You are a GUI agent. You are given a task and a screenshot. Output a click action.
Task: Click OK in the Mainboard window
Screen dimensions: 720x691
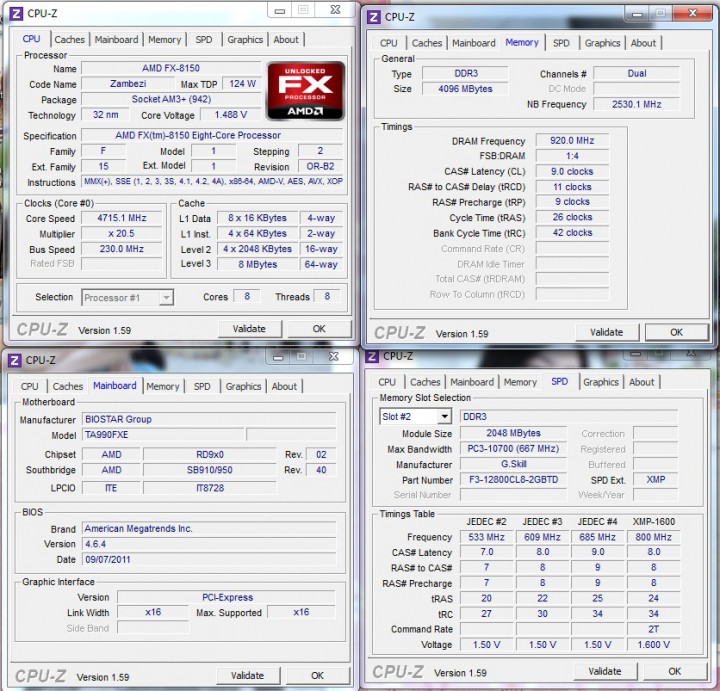pyautogui.click(x=317, y=675)
